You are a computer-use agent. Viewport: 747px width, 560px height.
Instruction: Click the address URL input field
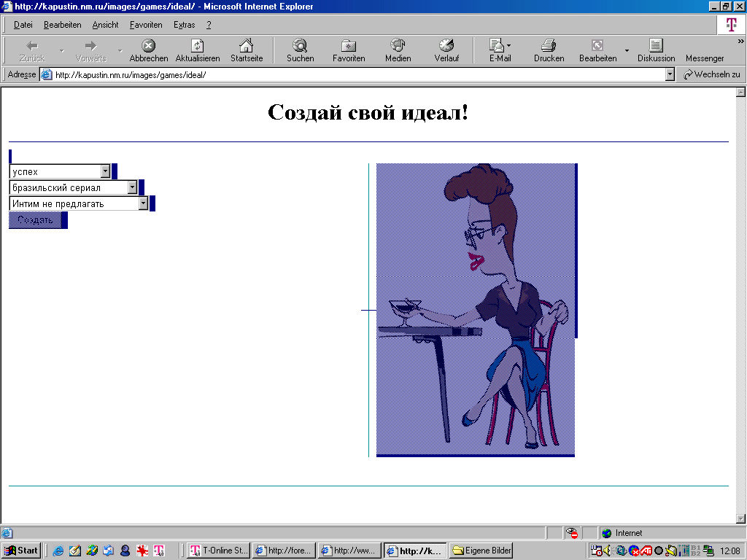(x=357, y=74)
